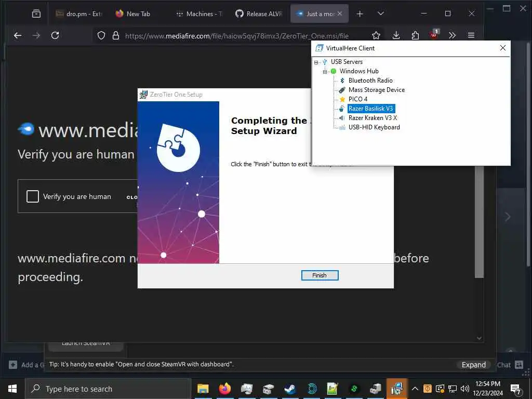The width and height of the screenshot is (532, 399).
Task: Click the speaker icon beside Razer Kraken
Action: pyautogui.click(x=342, y=118)
